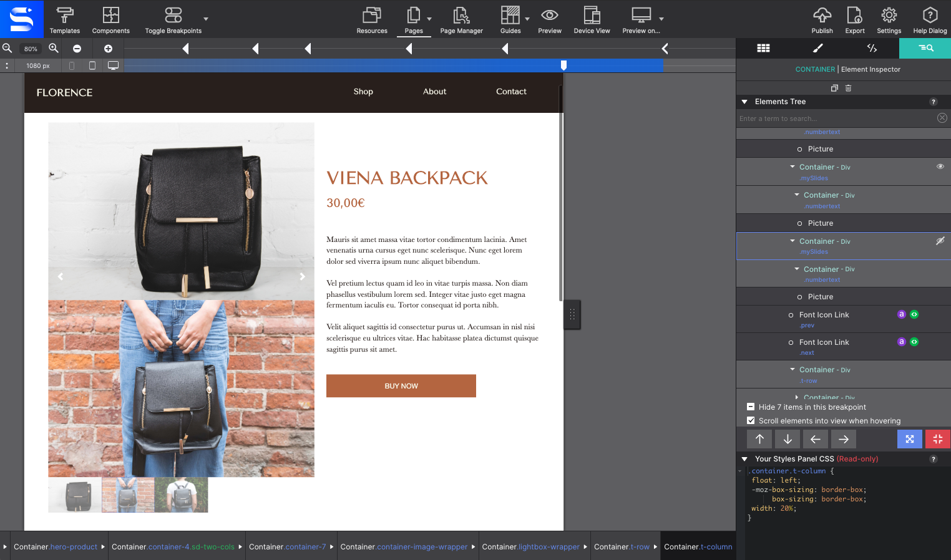The height and width of the screenshot is (560, 951).
Task: Click the Publish cloud icon
Action: click(x=822, y=16)
